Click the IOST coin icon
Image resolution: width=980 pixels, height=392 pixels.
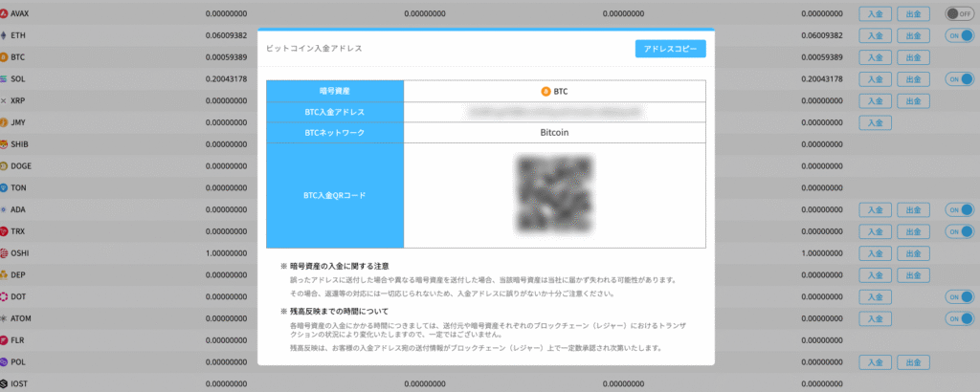5,384
